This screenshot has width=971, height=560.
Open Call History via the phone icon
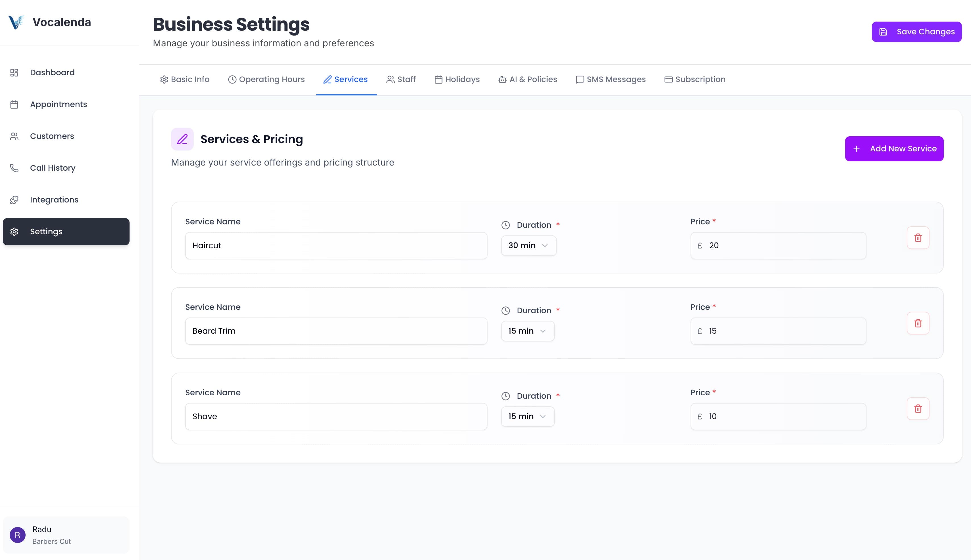click(14, 168)
